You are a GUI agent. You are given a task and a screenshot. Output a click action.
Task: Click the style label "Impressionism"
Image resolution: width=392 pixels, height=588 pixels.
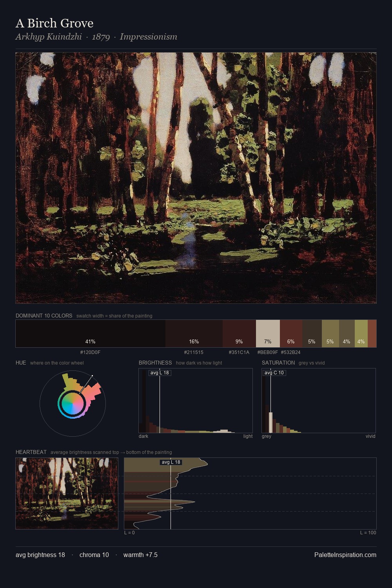(149, 37)
